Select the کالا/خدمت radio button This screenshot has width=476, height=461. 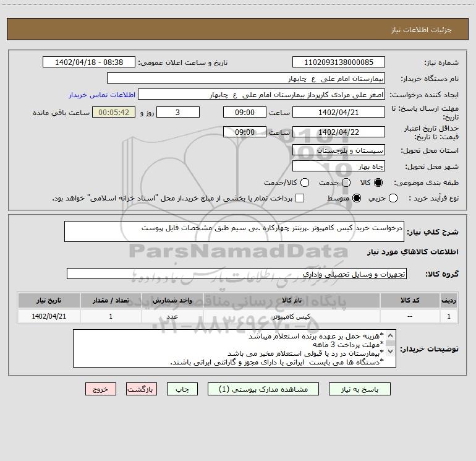pos(305,183)
